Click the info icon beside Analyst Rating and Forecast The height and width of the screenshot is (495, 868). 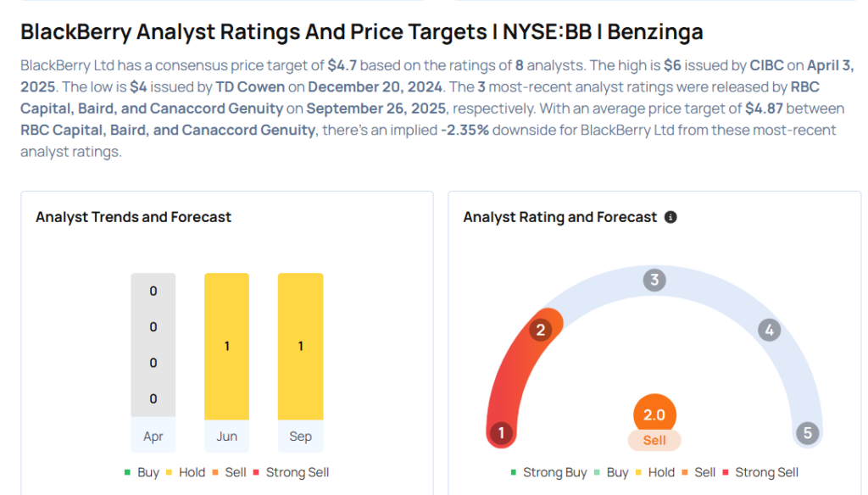click(670, 218)
